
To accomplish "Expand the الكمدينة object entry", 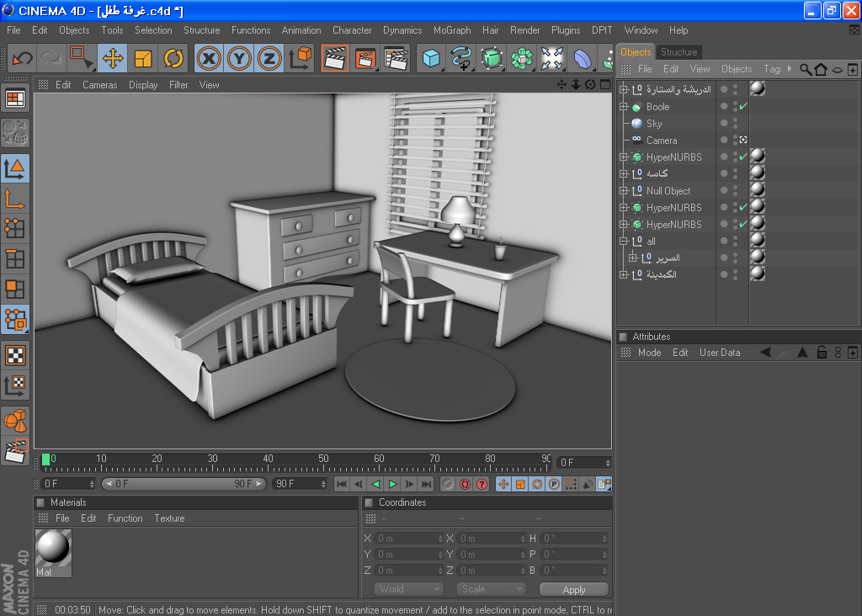I will 624,274.
